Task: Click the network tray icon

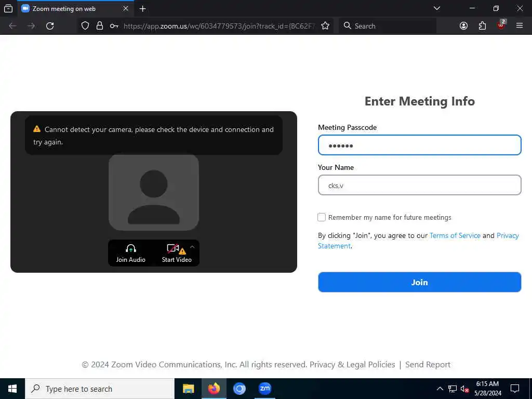Action: pos(453,389)
